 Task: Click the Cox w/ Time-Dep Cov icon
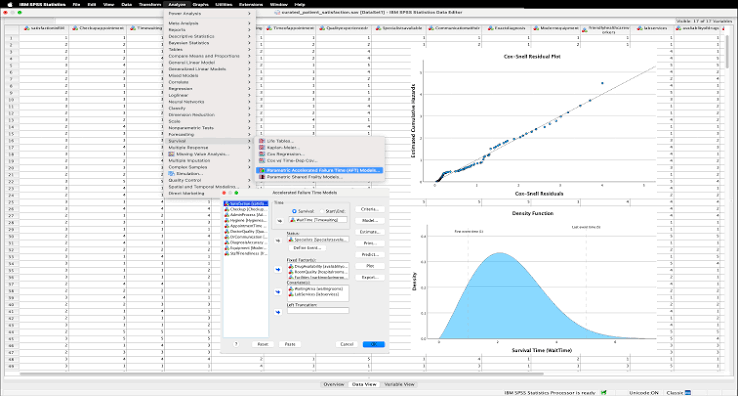pyautogui.click(x=262, y=161)
